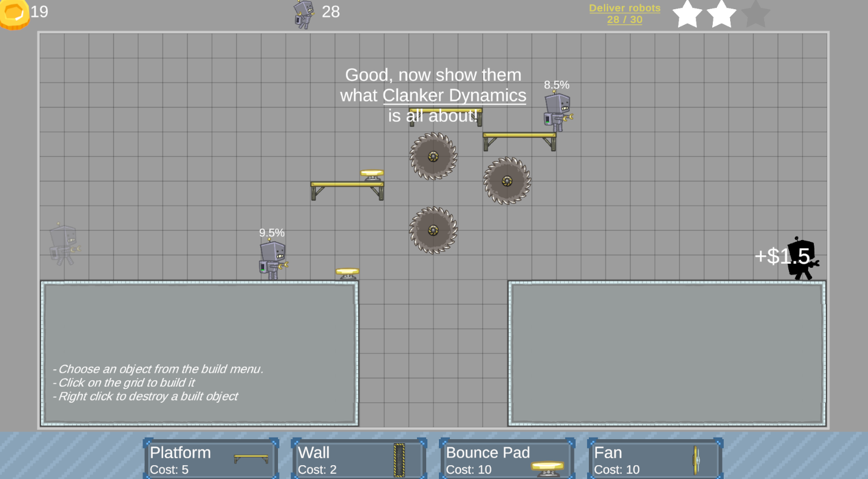This screenshot has height=479, width=868.
Task: Click the second white star
Action: point(722,14)
